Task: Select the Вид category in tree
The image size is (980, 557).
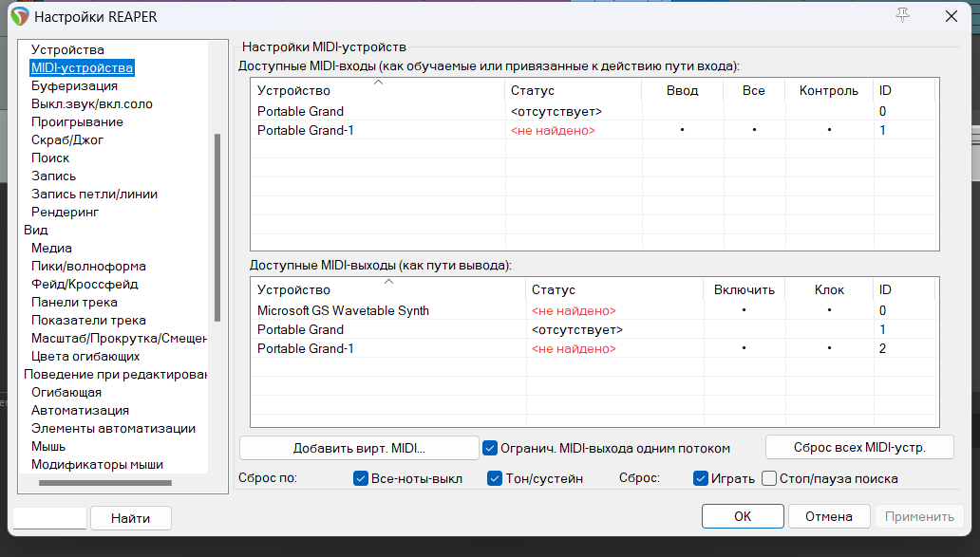Action: coord(36,231)
